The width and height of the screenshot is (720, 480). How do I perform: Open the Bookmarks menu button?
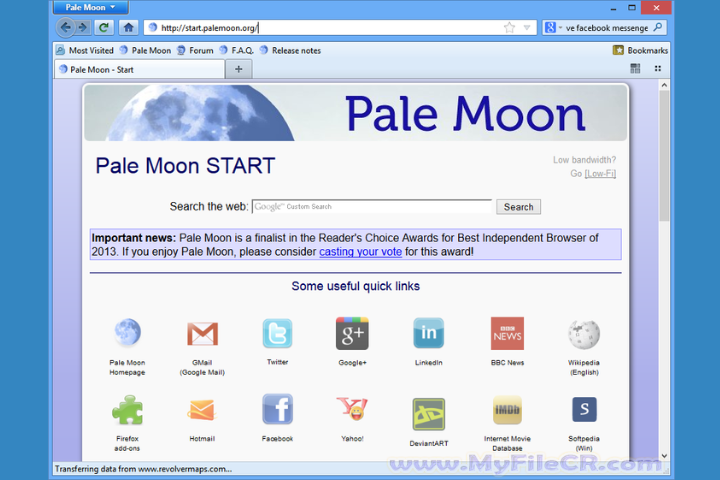tap(641, 51)
